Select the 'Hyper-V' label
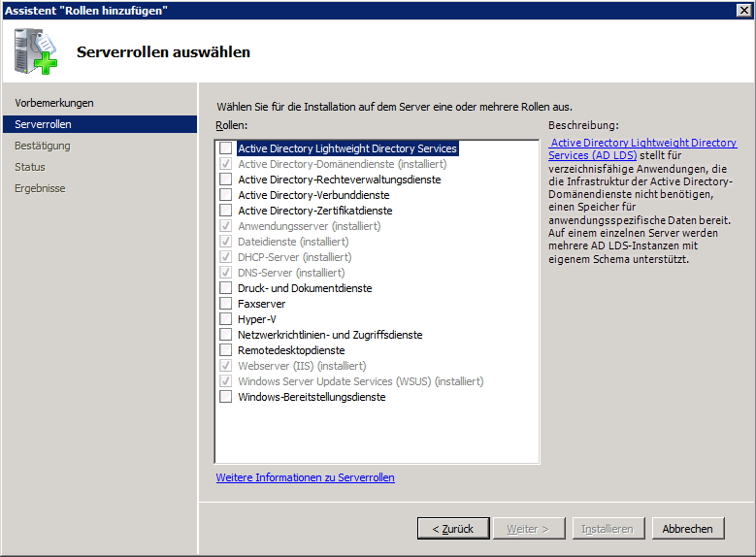756x557 pixels. [257, 318]
